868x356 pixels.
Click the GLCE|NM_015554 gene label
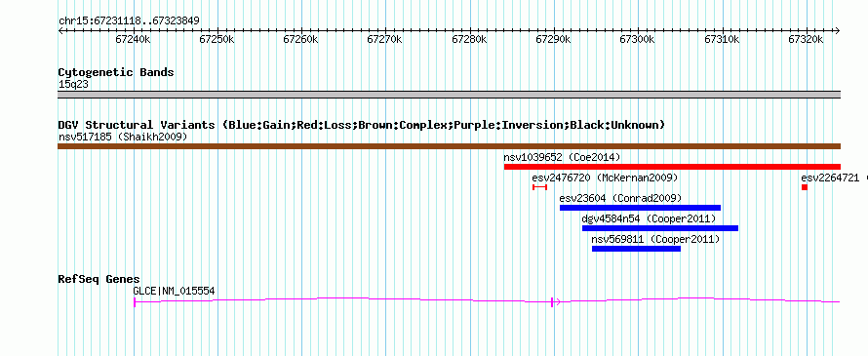[174, 291]
